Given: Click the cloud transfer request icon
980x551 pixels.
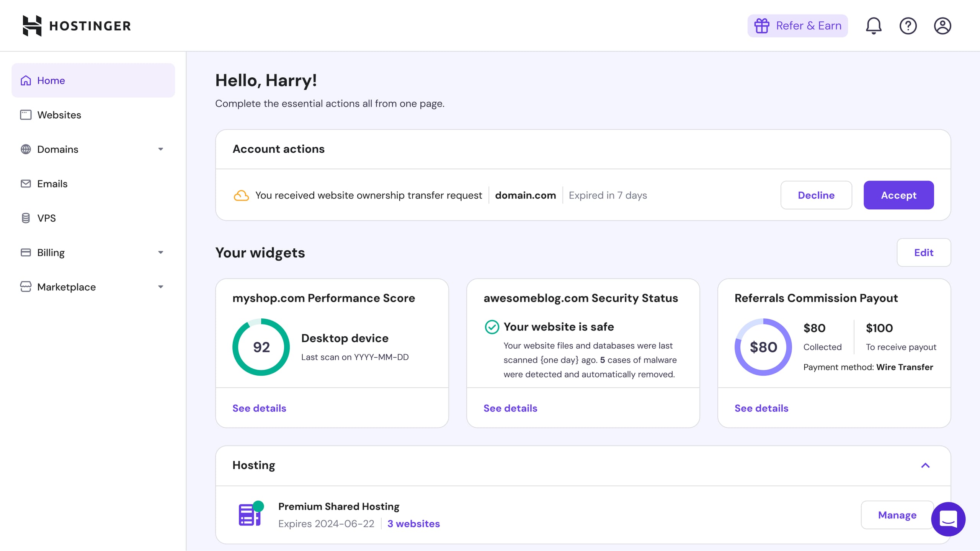Looking at the screenshot, I should click(241, 196).
